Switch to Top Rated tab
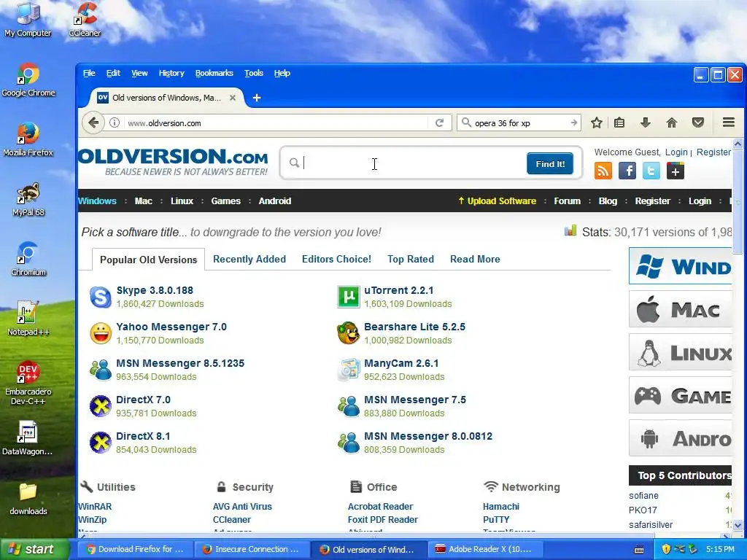 (x=411, y=259)
